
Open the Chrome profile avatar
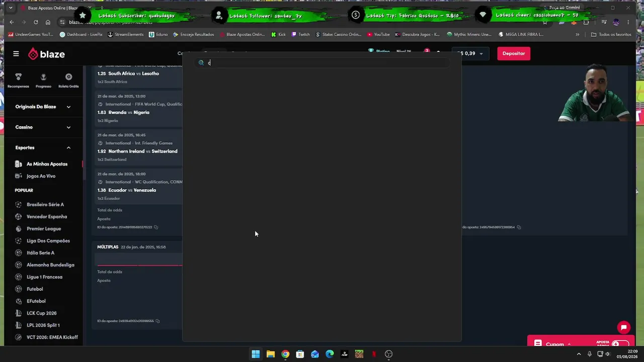[616, 22]
